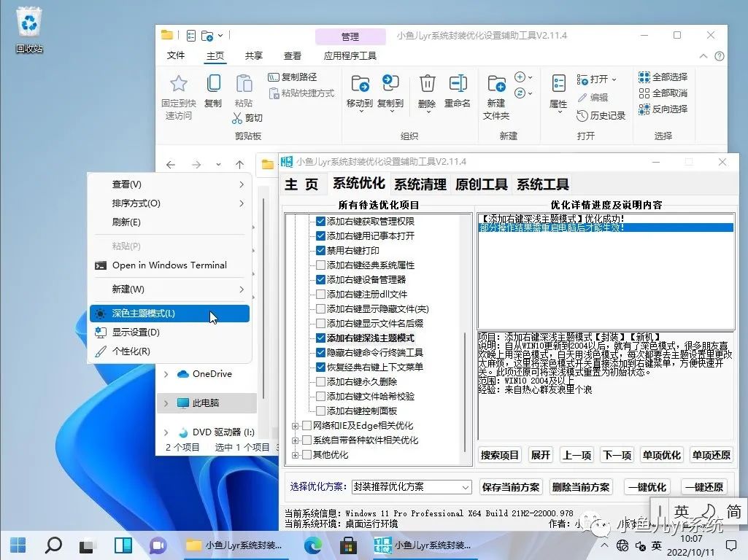Check 添加右键永久删除

click(320, 382)
